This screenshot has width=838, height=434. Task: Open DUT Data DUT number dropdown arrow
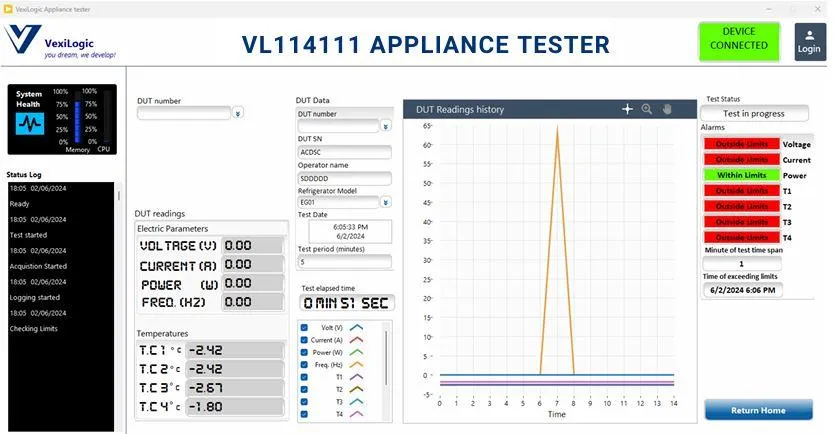(x=385, y=126)
